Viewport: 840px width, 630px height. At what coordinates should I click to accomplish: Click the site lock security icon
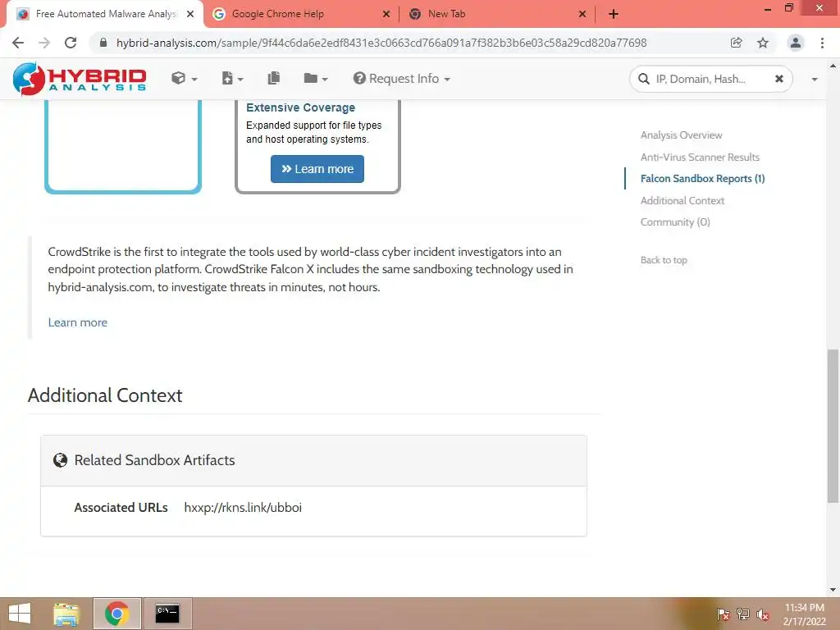[103, 43]
